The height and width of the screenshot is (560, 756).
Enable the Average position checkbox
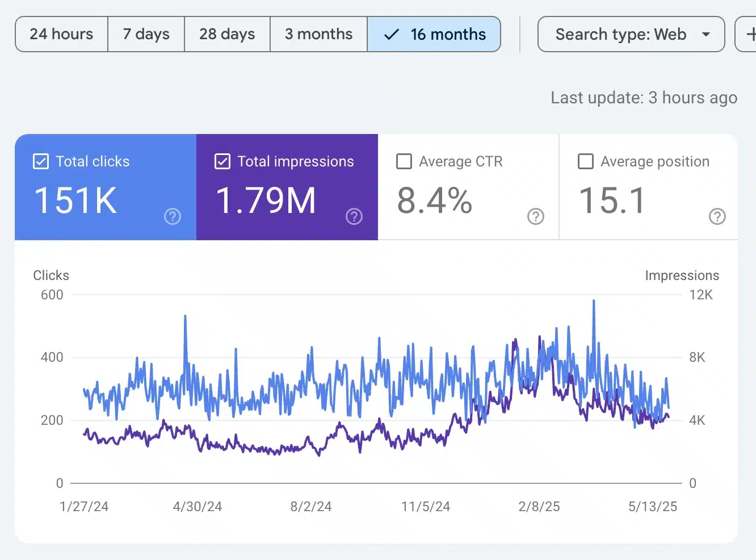[x=586, y=162]
